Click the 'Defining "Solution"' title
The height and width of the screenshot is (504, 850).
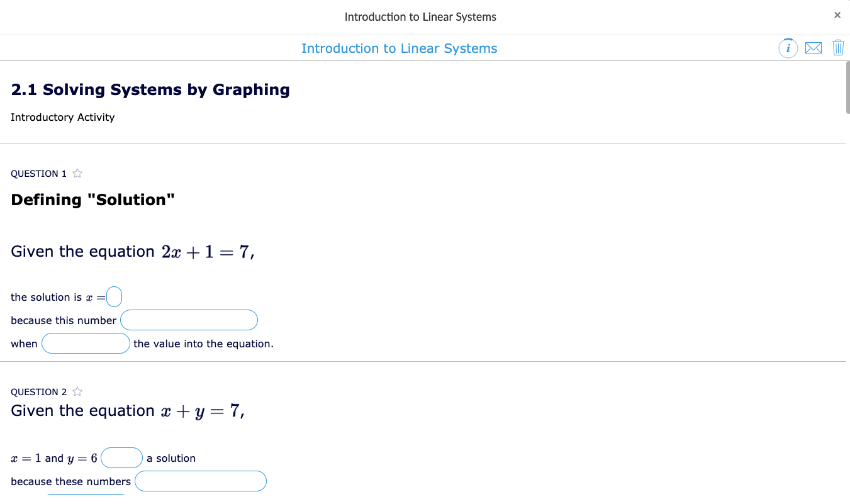[93, 199]
